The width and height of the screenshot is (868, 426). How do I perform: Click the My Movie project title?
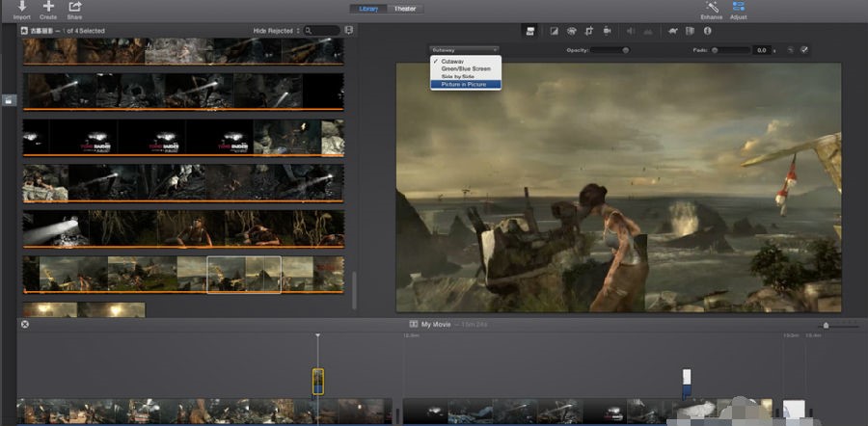pyautogui.click(x=436, y=324)
